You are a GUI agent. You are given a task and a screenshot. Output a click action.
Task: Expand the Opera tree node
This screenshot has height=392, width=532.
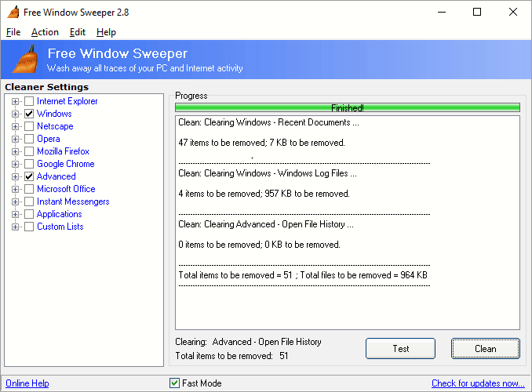click(x=15, y=139)
